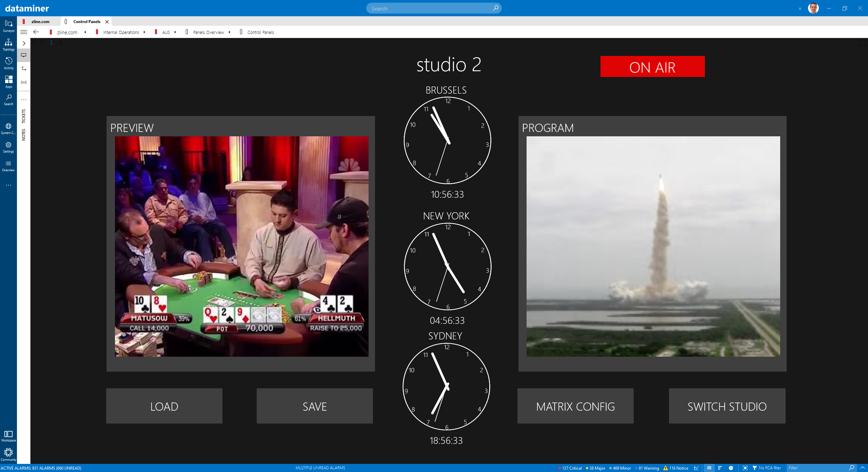Close the Control Panels tab
Viewport: 868px width, 472px height.
point(107,22)
